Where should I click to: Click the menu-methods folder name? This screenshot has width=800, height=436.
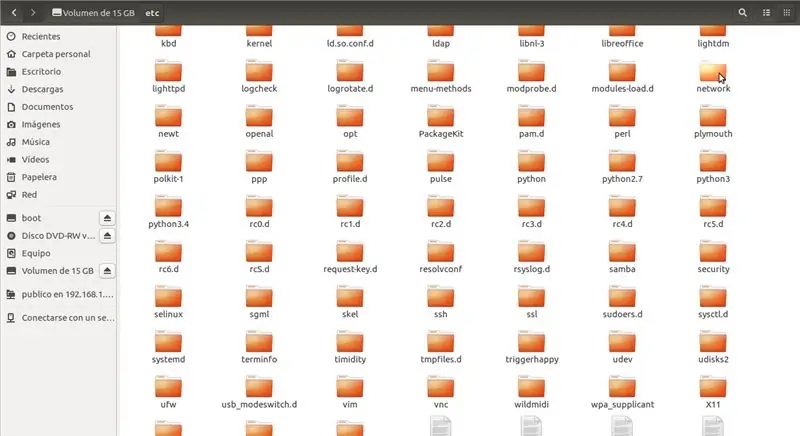(x=440, y=89)
